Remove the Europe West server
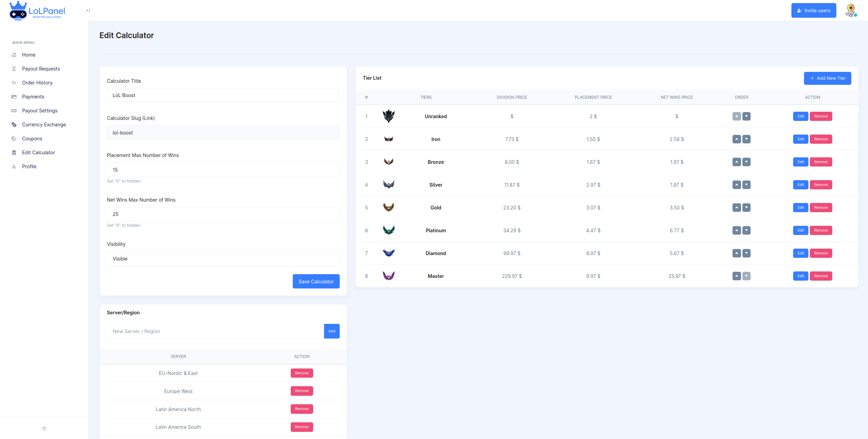 [302, 391]
